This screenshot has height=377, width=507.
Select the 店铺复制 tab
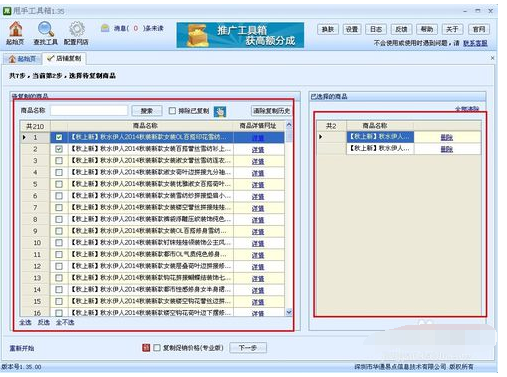tap(65, 59)
